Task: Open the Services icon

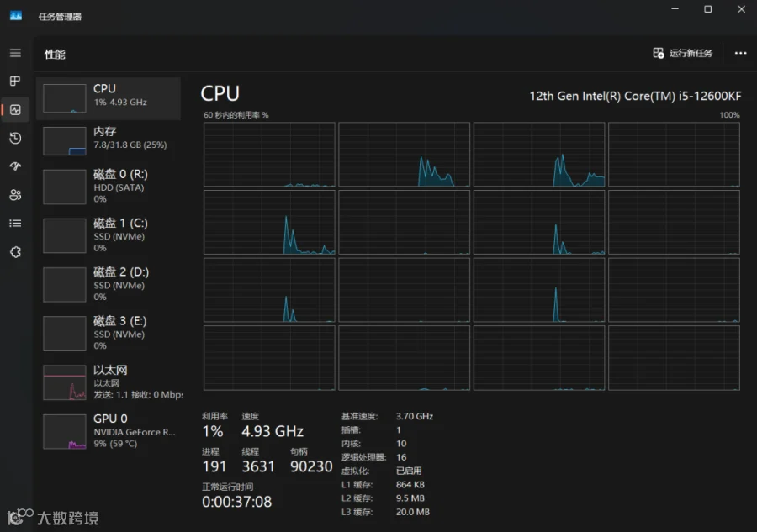Action: (x=15, y=252)
